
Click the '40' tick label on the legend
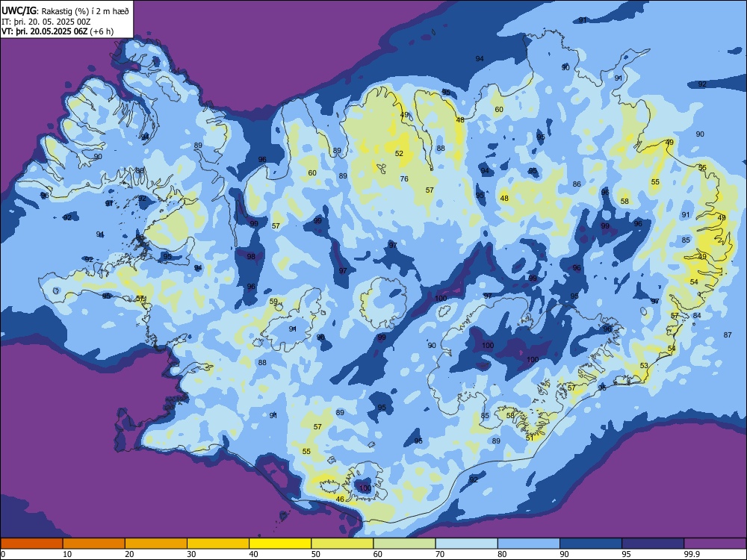click(x=254, y=554)
